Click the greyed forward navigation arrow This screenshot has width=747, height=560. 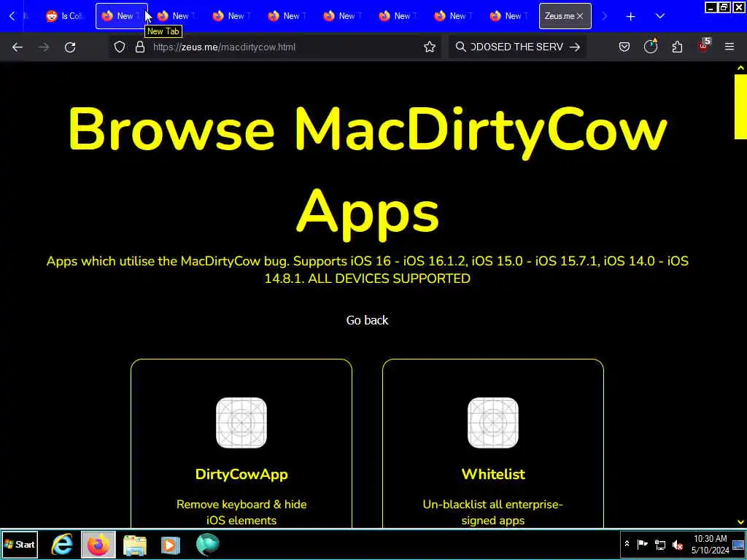(x=44, y=47)
